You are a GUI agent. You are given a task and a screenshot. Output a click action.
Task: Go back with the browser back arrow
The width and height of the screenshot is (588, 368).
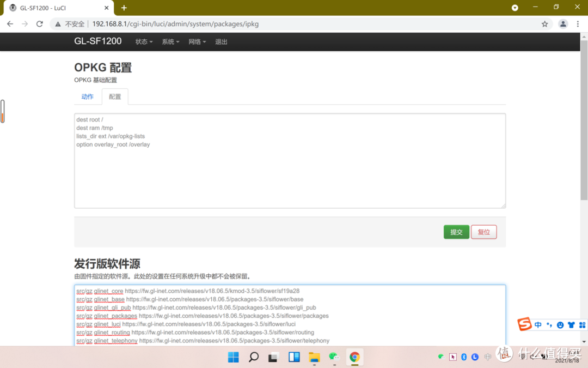point(10,24)
